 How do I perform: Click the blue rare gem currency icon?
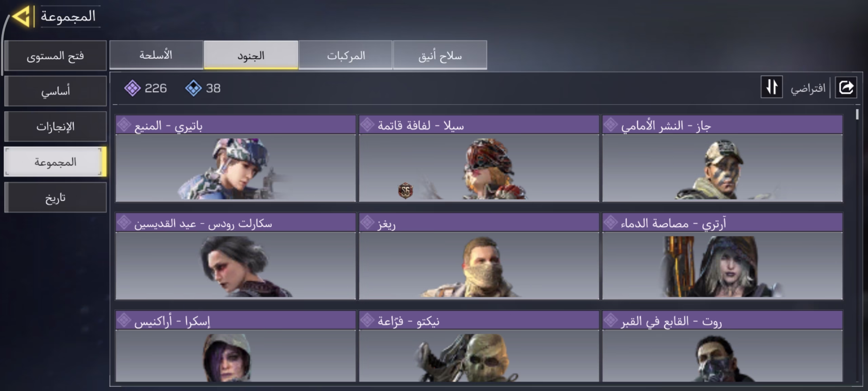coord(193,88)
